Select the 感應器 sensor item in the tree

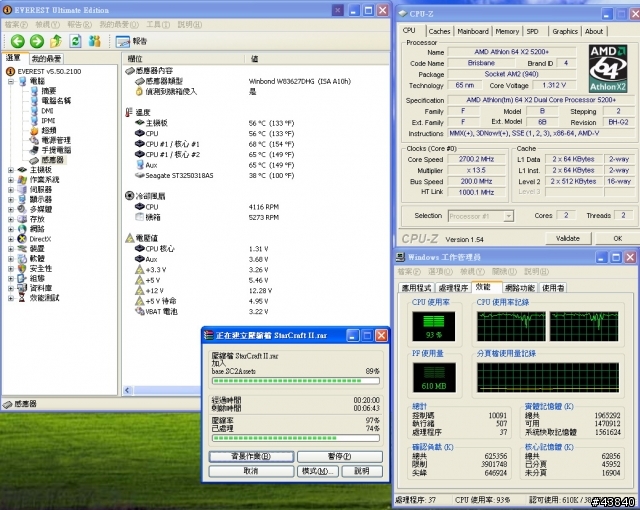(47, 160)
